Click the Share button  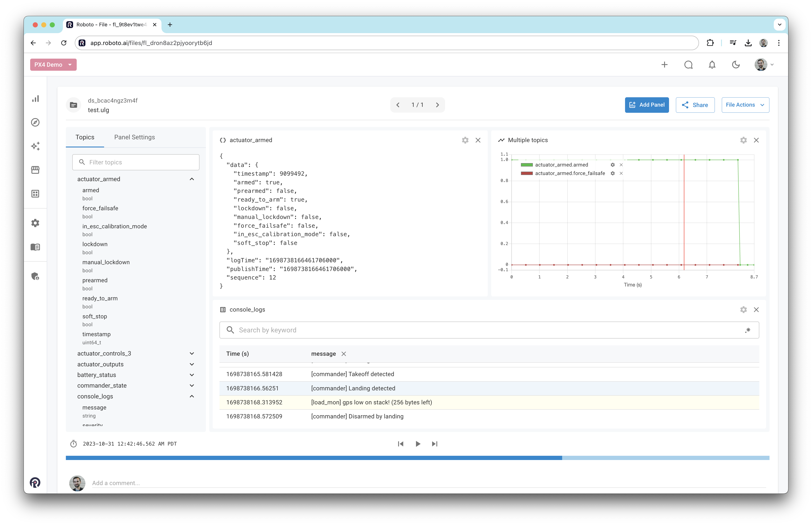pyautogui.click(x=695, y=105)
